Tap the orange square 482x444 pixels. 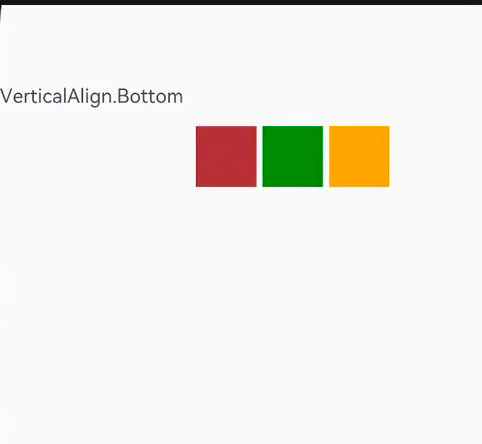(x=359, y=156)
